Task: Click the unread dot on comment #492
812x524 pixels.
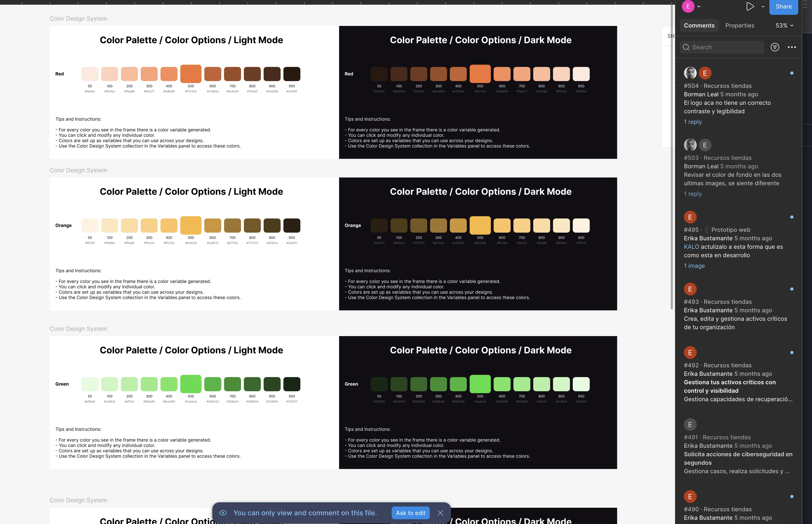Action: pyautogui.click(x=792, y=353)
